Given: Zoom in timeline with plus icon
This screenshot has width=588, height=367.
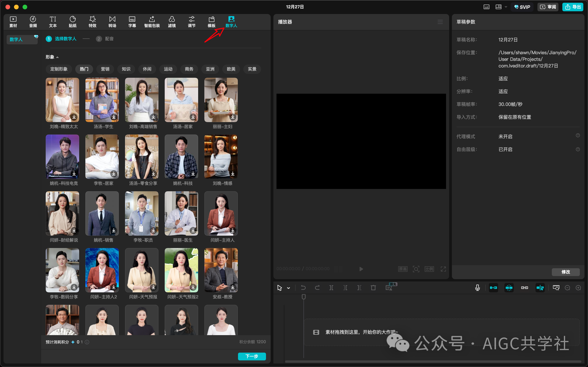Looking at the screenshot, I should click(578, 288).
